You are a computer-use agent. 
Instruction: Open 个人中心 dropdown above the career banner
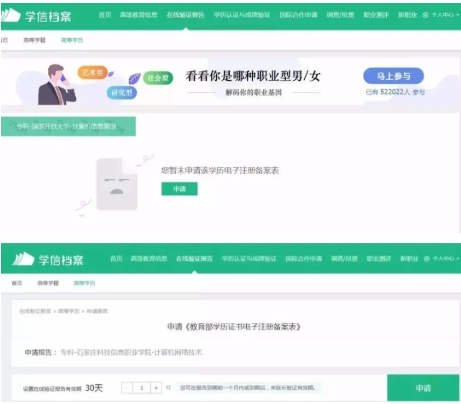point(441,15)
